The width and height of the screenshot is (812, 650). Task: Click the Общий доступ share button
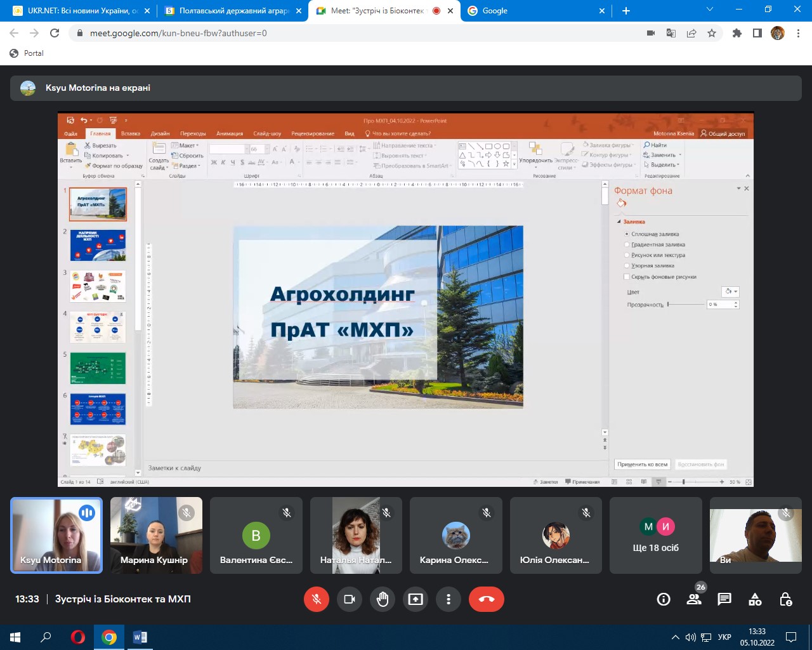[723, 134]
